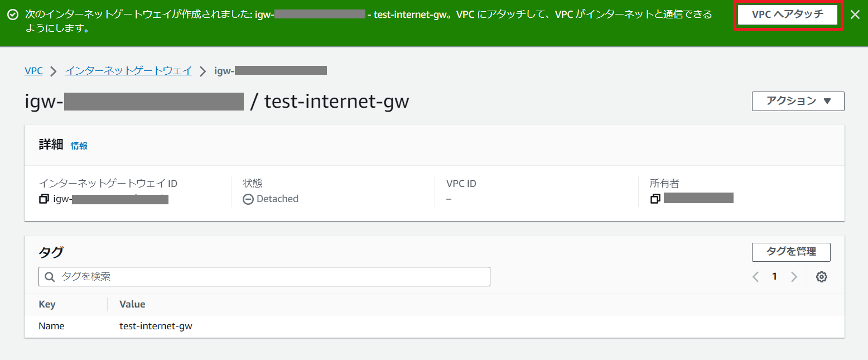868x360 pixels.
Task: Click the Detached status icon
Action: tap(248, 199)
